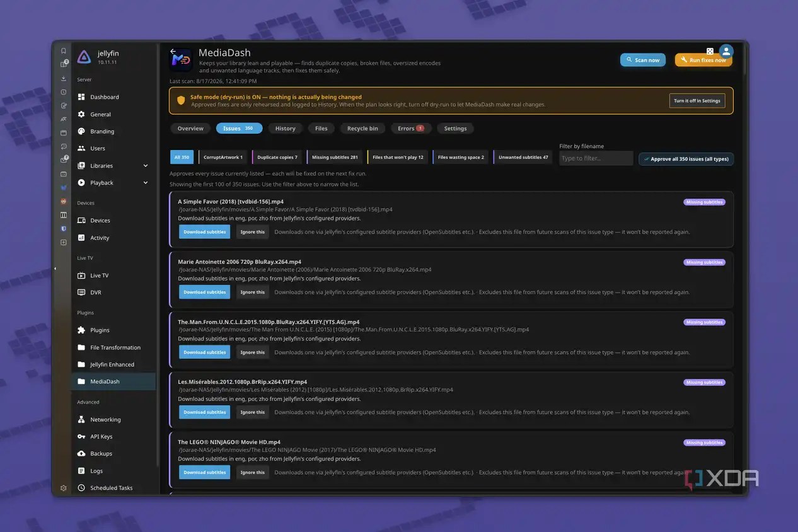The height and width of the screenshot is (532, 798).
Task: Open Live TV icon in sidebar
Action: (x=81, y=275)
